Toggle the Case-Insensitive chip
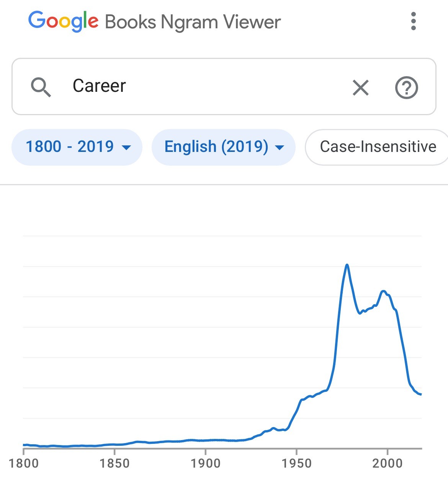448x481 pixels. (x=378, y=147)
